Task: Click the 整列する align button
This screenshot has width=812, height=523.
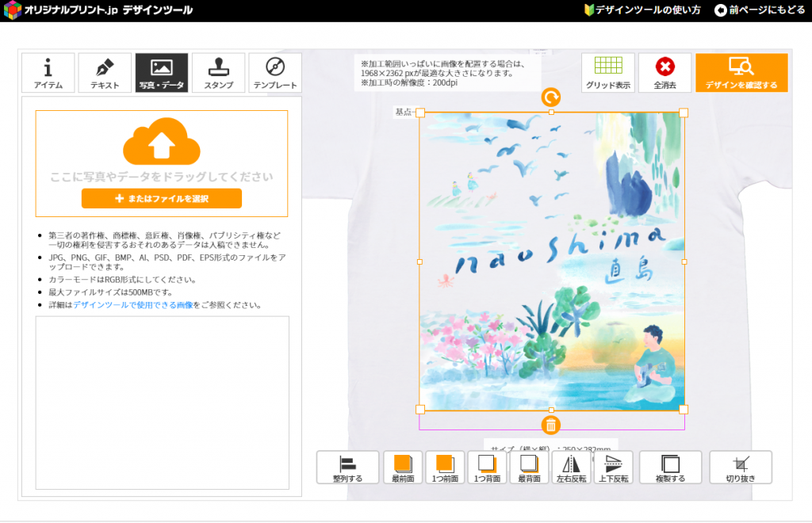Action: pyautogui.click(x=347, y=468)
